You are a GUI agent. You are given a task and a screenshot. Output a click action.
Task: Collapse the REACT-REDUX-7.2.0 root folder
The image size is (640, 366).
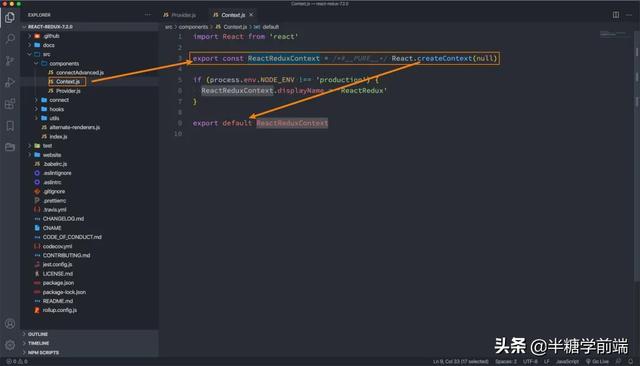tap(89, 27)
